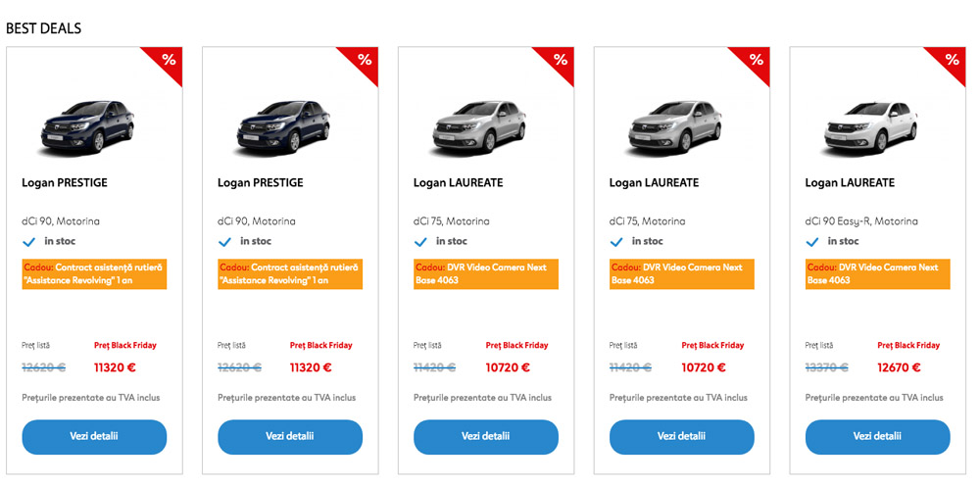Viewport: 980px width, 486px height.
Task: Click the 'in stoc' checkmark on fifth card
Action: pos(813,241)
